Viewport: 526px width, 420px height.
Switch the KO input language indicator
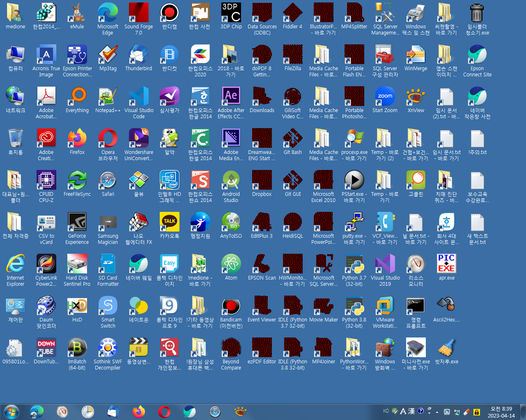click(386, 411)
